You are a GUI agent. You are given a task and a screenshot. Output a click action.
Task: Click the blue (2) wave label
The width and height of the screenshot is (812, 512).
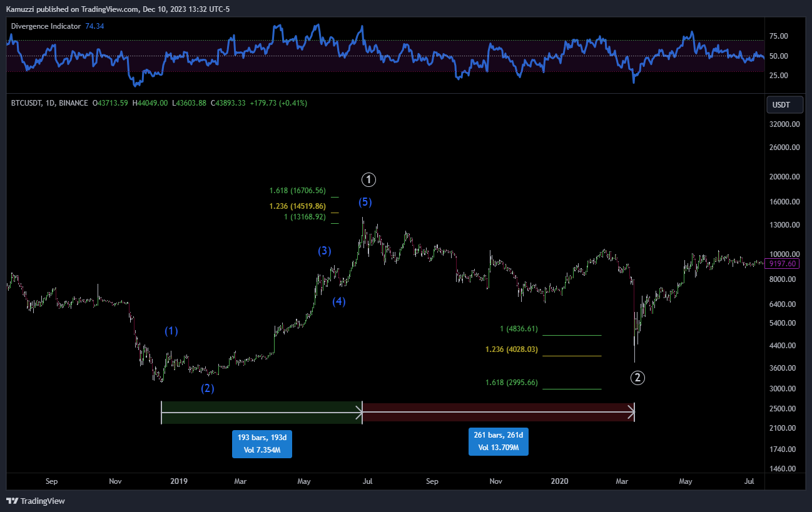coord(207,388)
